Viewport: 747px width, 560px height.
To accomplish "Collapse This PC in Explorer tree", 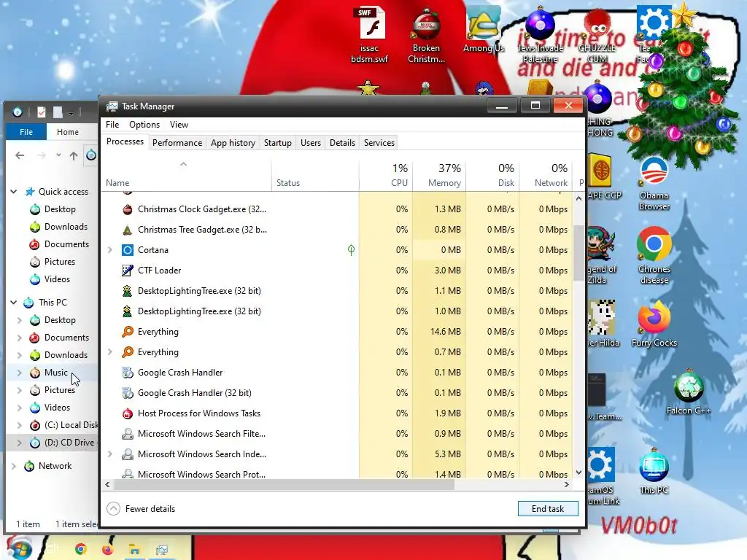I will [14, 303].
